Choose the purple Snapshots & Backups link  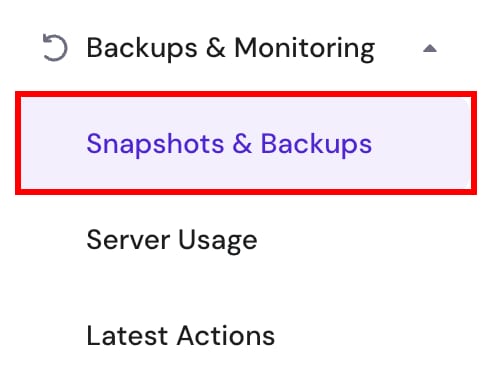coord(229,144)
